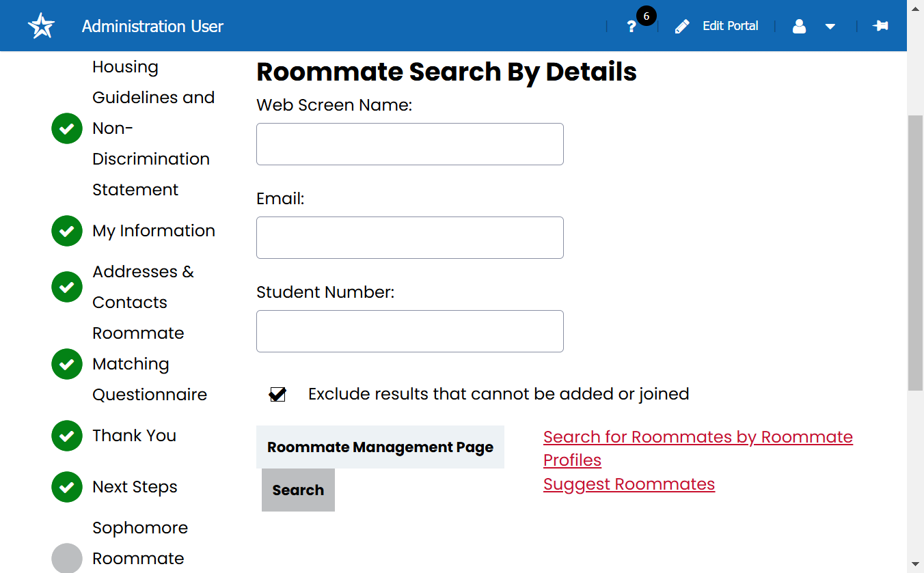This screenshot has height=573, width=924.
Task: Click green check beside Addresses & Contacts
Action: coord(67,287)
